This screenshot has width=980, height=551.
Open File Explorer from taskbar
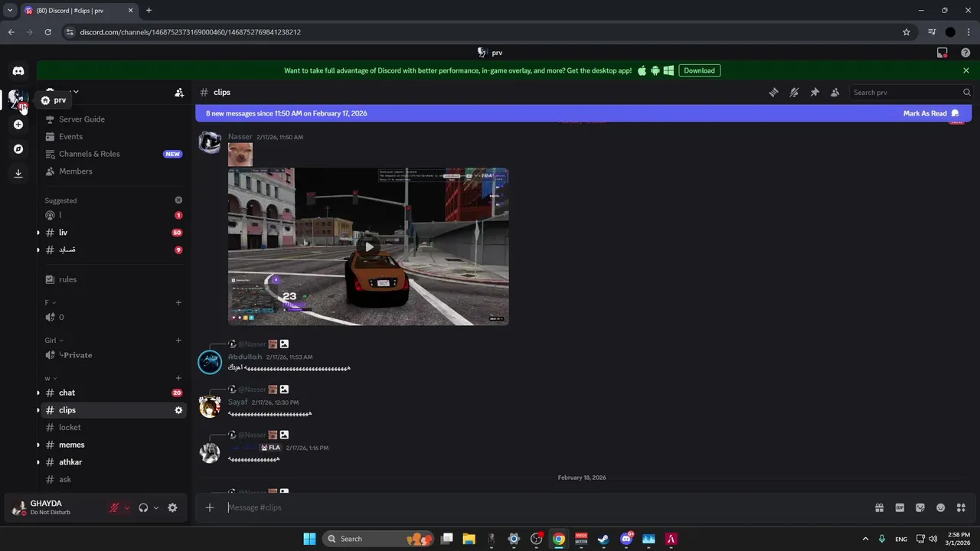469,539
